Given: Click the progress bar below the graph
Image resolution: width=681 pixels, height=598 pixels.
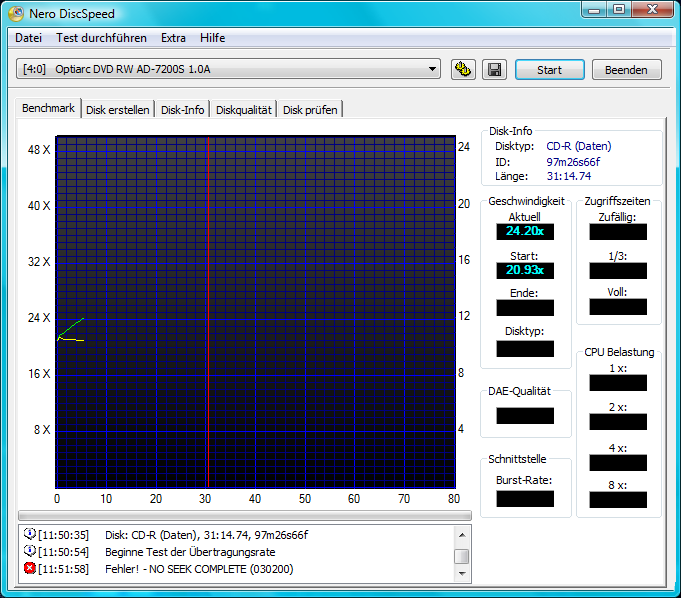Looking at the screenshot, I should click(x=245, y=515).
